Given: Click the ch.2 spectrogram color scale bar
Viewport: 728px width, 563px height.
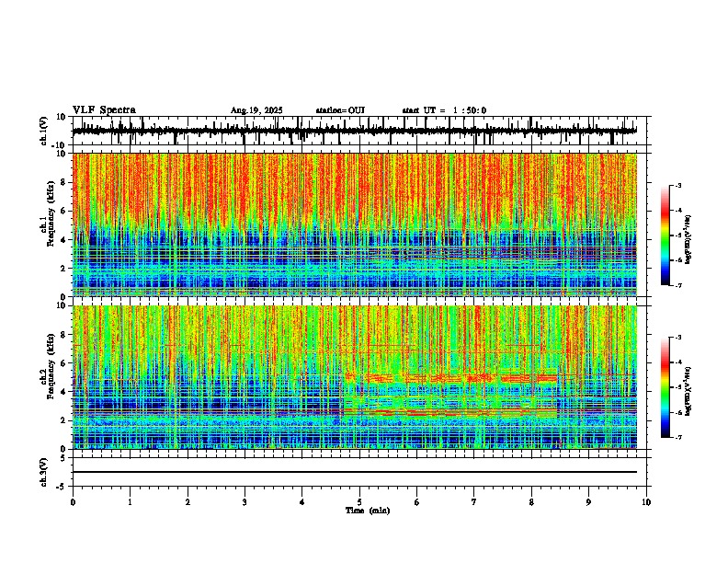Looking at the screenshot, I should [665, 387].
